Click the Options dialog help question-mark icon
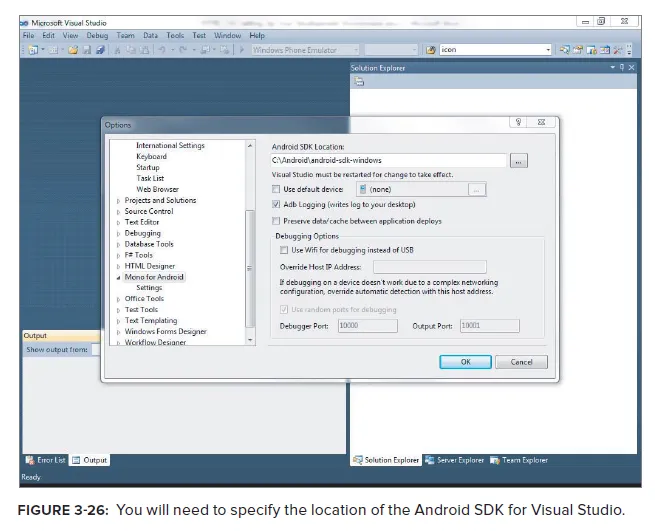Image resolution: width=655 pixels, height=531 pixels. click(518, 122)
